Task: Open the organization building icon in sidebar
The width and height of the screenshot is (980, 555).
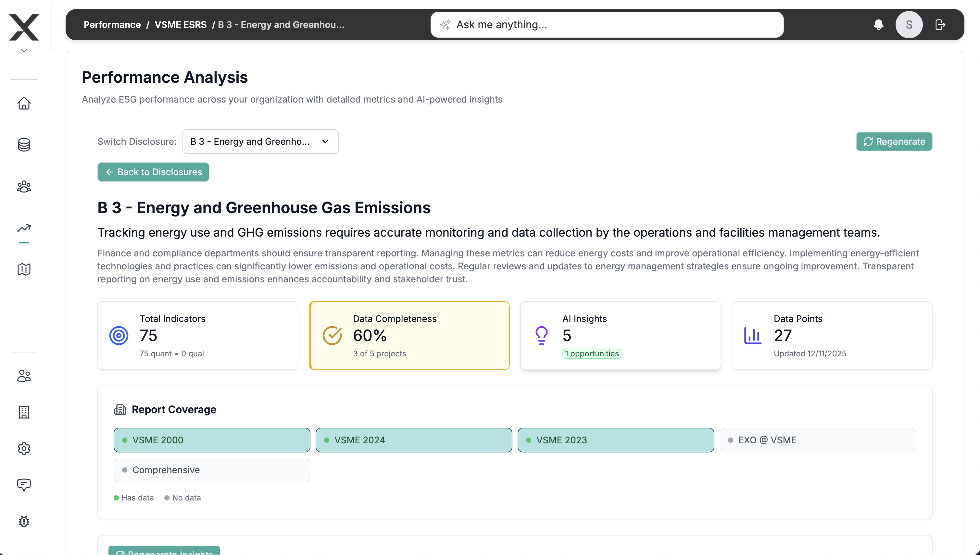Action: pyautogui.click(x=24, y=412)
